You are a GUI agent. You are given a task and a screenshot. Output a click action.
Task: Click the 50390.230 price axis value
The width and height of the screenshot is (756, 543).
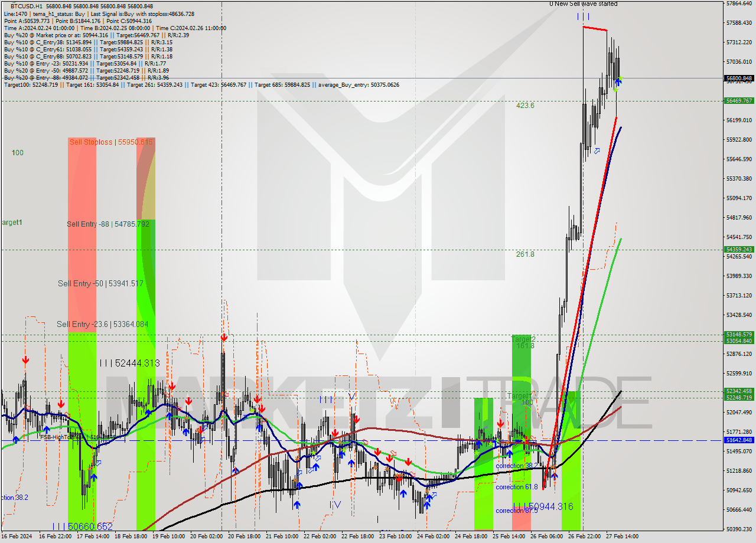point(739,529)
